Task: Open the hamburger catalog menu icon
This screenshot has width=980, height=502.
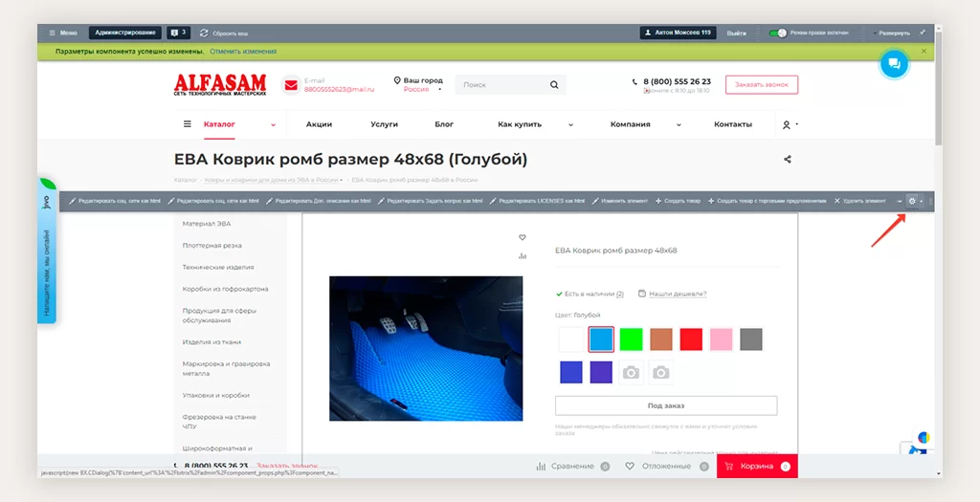Action: pyautogui.click(x=188, y=124)
